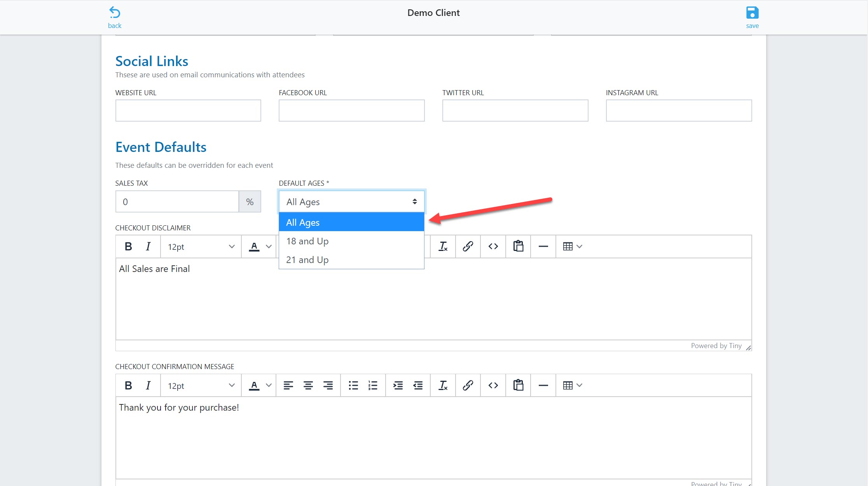868x486 pixels.
Task: Insert numbered list in Confirmation Message editor
Action: (x=373, y=385)
